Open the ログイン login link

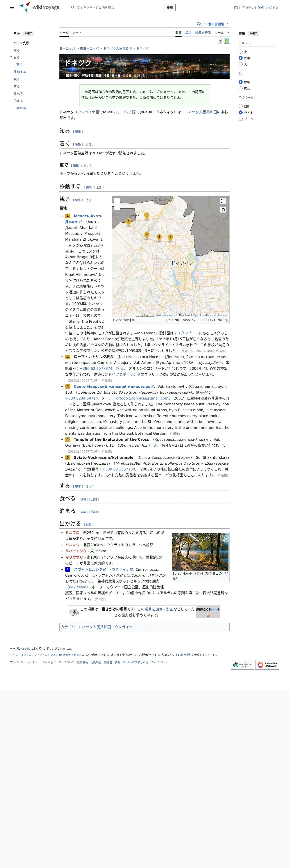pyautogui.click(x=272, y=8)
